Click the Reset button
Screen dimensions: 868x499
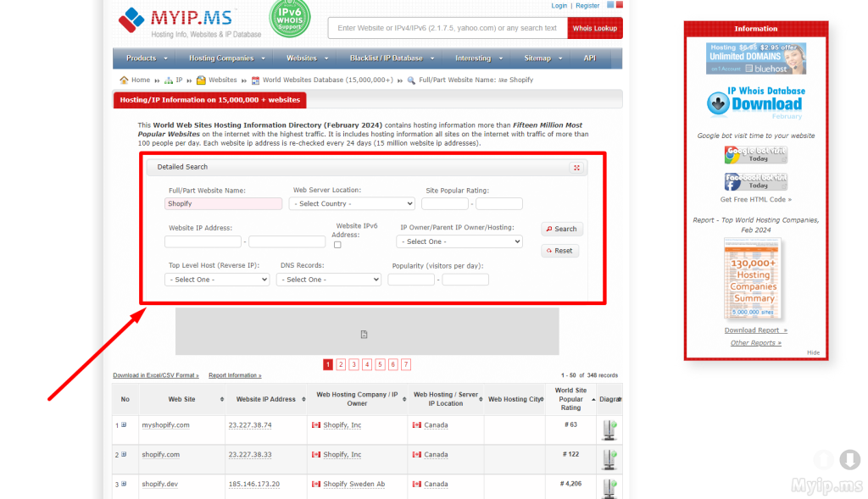tap(559, 251)
